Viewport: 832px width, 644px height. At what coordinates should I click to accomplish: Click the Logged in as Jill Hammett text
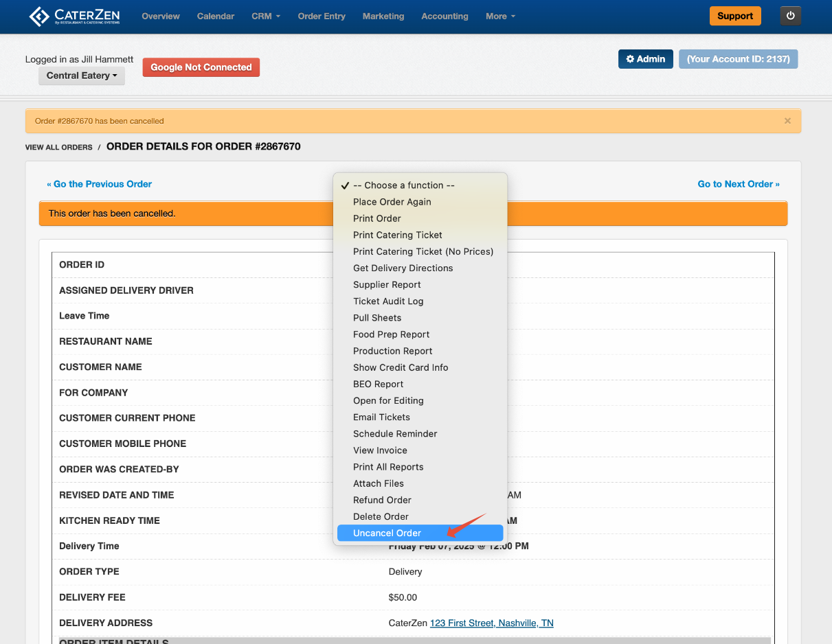(x=80, y=60)
